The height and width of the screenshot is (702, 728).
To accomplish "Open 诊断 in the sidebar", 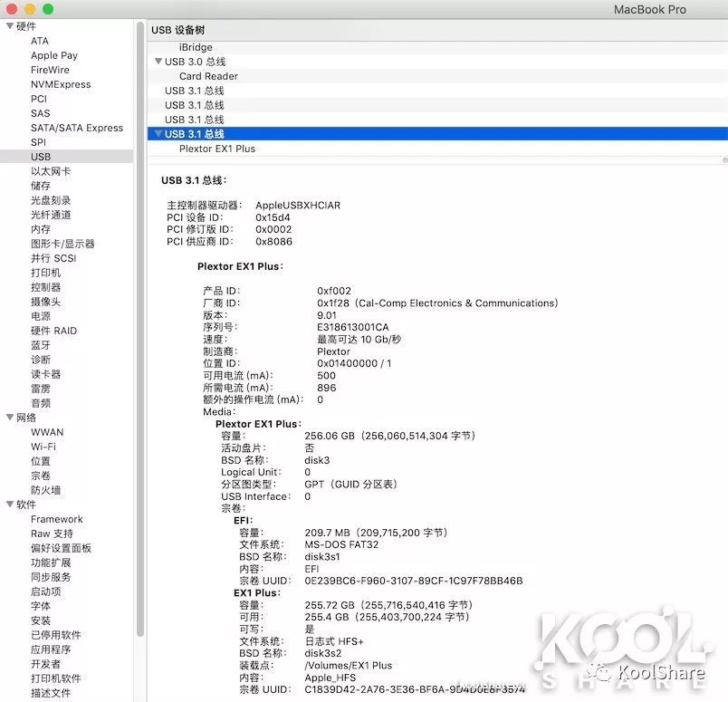I will pyautogui.click(x=41, y=360).
